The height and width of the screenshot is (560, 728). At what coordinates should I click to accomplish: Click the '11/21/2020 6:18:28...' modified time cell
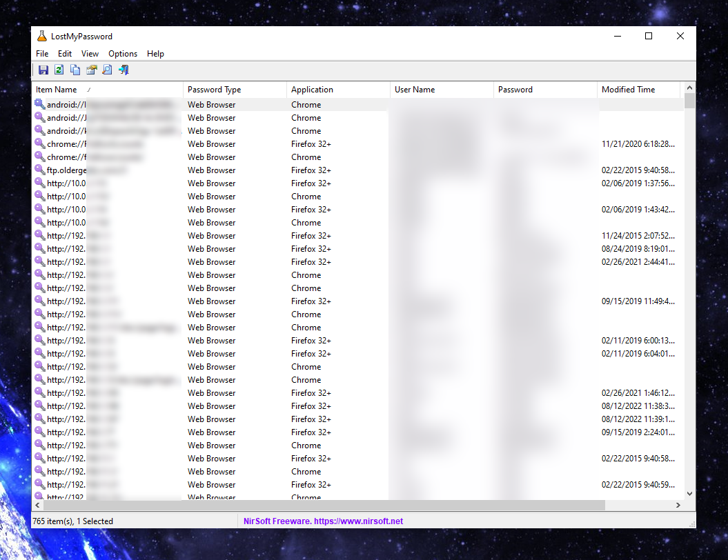638,144
